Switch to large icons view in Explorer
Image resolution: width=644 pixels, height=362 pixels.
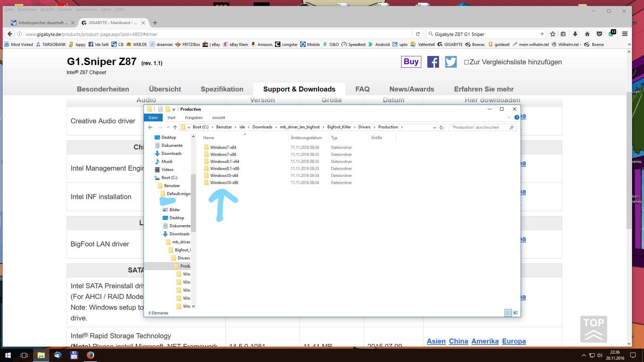click(516, 313)
